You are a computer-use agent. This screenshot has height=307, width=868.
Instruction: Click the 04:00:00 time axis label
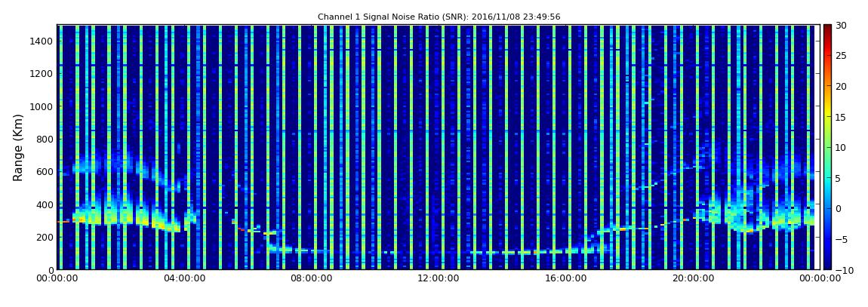click(184, 278)
